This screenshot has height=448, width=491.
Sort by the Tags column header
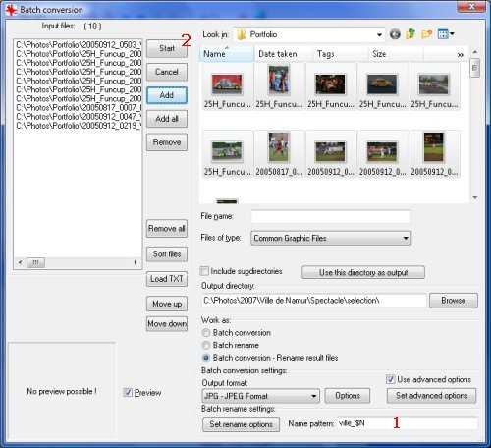[x=340, y=54]
